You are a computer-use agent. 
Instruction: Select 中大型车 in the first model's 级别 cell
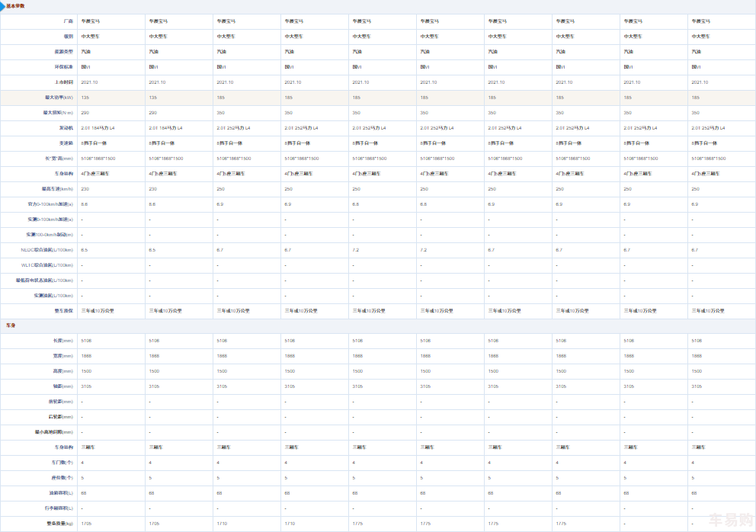pyautogui.click(x=91, y=37)
